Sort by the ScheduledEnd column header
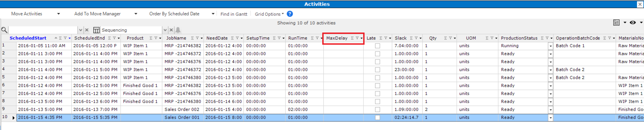This screenshot has width=644, height=130. [x=89, y=38]
